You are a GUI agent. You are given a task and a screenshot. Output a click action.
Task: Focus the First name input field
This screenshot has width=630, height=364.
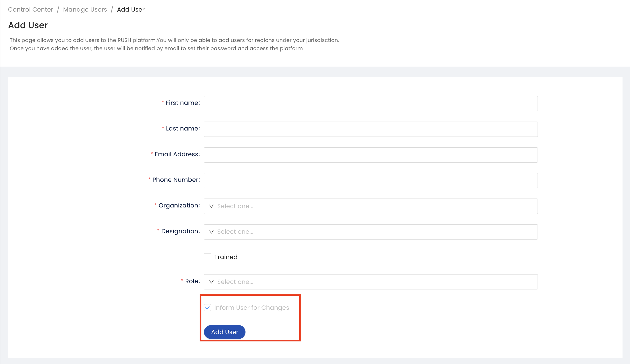(371, 103)
